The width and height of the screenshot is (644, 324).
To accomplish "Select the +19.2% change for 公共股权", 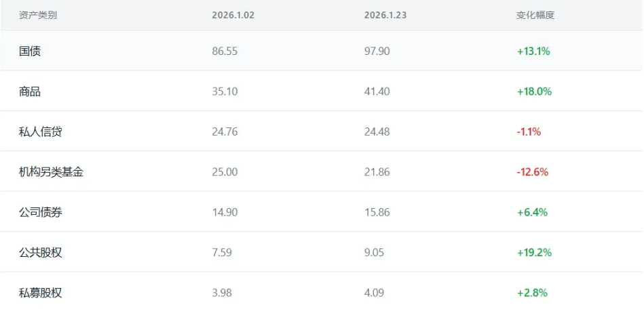I will 534,253.
